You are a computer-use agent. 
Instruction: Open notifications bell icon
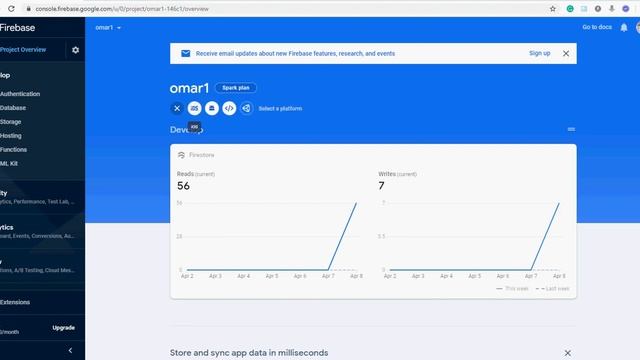click(x=624, y=28)
